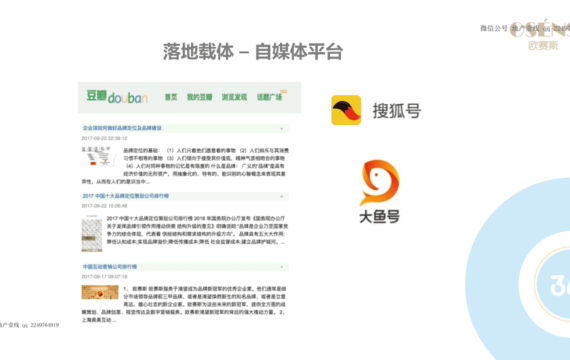Click the 欧赛斯 OSENS logo
Screen dimensions: 570x360
pos(542,35)
